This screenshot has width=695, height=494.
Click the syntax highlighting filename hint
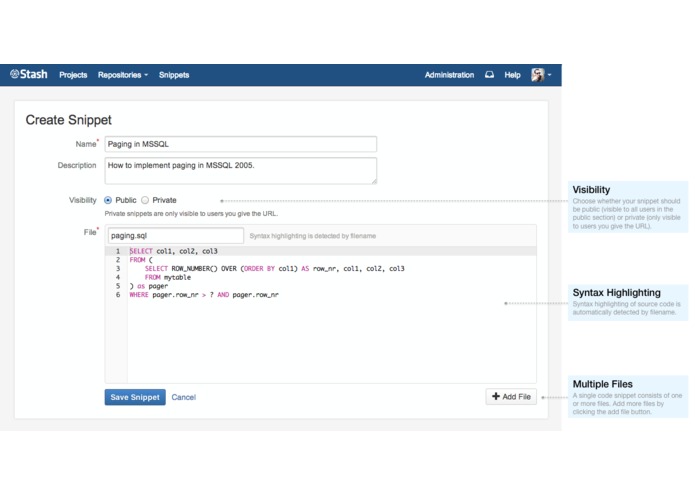pyautogui.click(x=312, y=236)
